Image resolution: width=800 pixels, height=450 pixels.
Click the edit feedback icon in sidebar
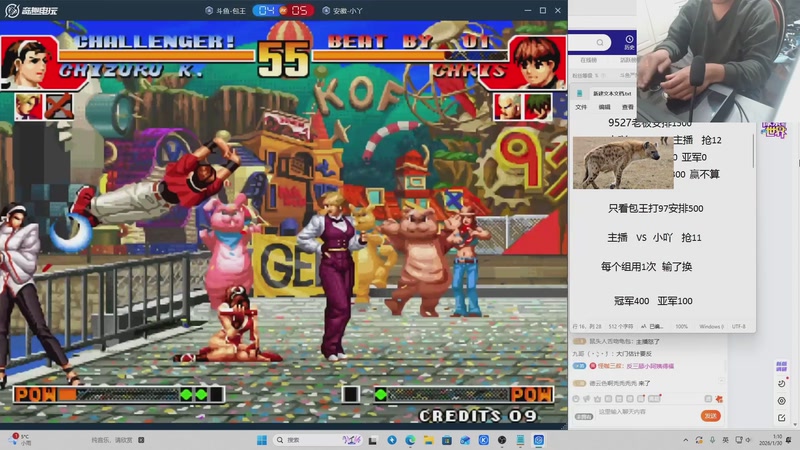[782, 418]
